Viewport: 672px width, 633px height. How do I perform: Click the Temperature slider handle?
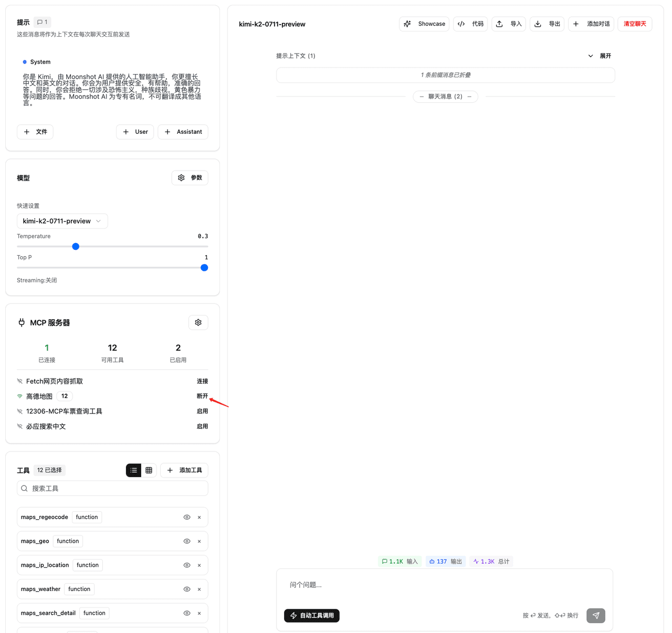(76, 247)
